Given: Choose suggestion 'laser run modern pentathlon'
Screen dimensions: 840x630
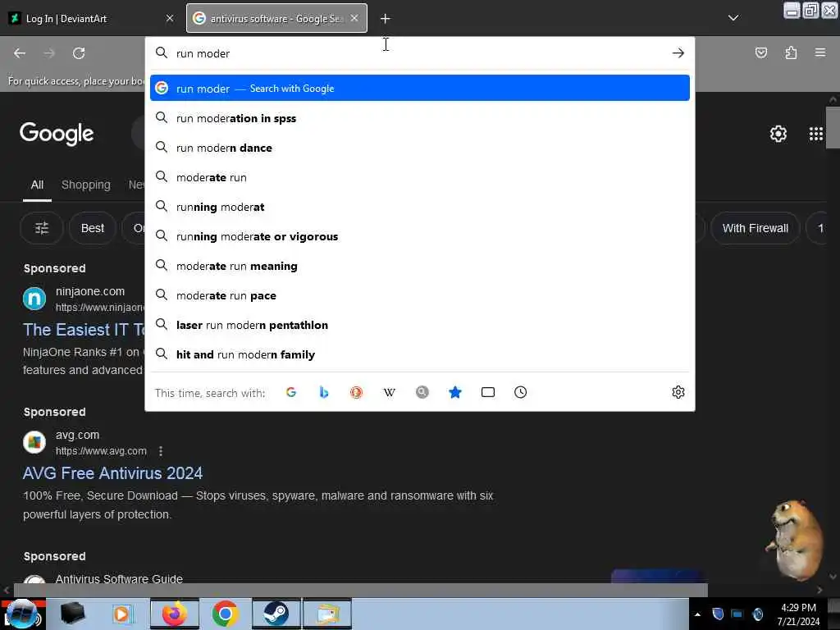Looking at the screenshot, I should coord(420,325).
